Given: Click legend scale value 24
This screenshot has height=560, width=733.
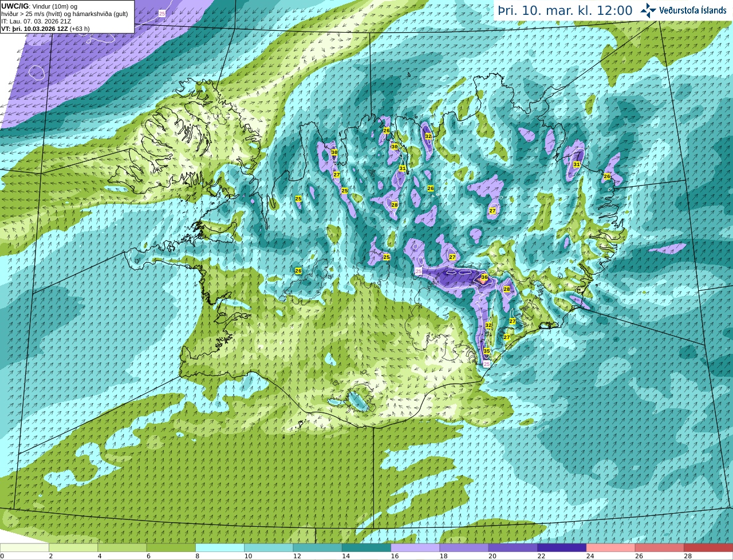Looking at the screenshot, I should (x=590, y=556).
